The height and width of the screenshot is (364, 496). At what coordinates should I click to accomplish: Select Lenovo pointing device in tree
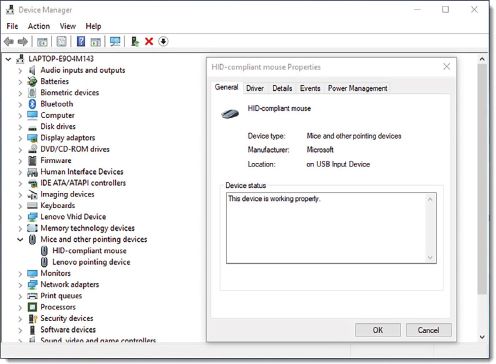click(91, 262)
